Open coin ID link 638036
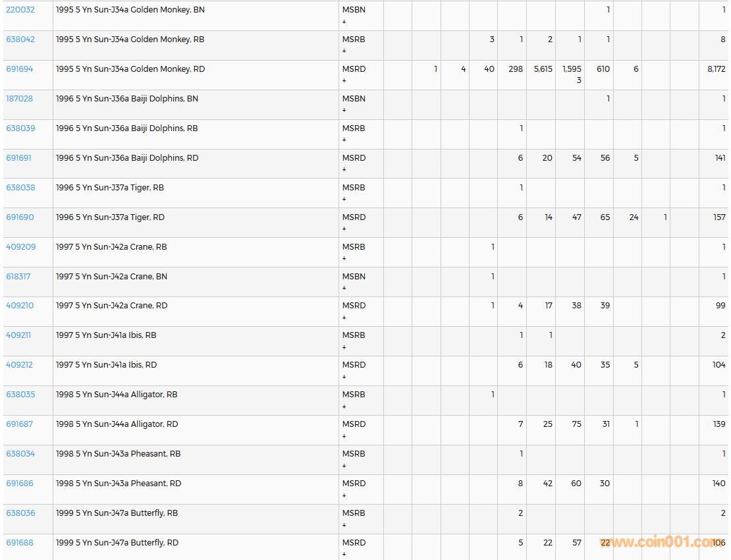The image size is (731, 560). pyautogui.click(x=20, y=513)
